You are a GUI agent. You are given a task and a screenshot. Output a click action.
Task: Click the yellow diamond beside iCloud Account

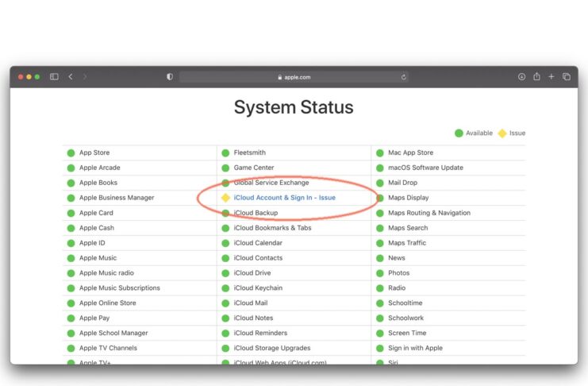[x=225, y=198]
